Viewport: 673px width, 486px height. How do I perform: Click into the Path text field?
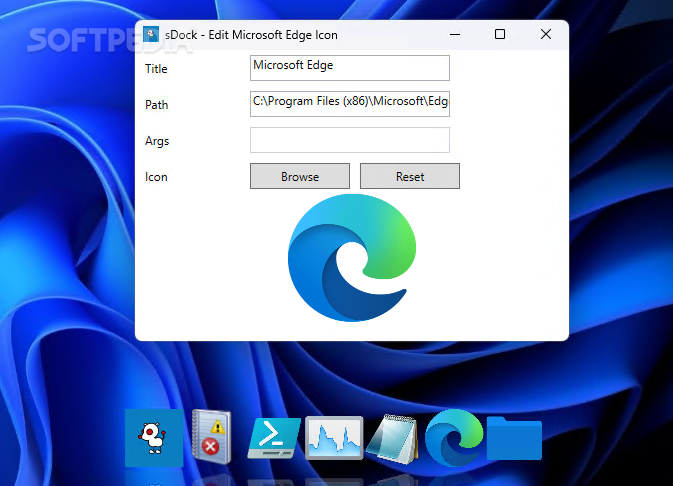(350, 104)
